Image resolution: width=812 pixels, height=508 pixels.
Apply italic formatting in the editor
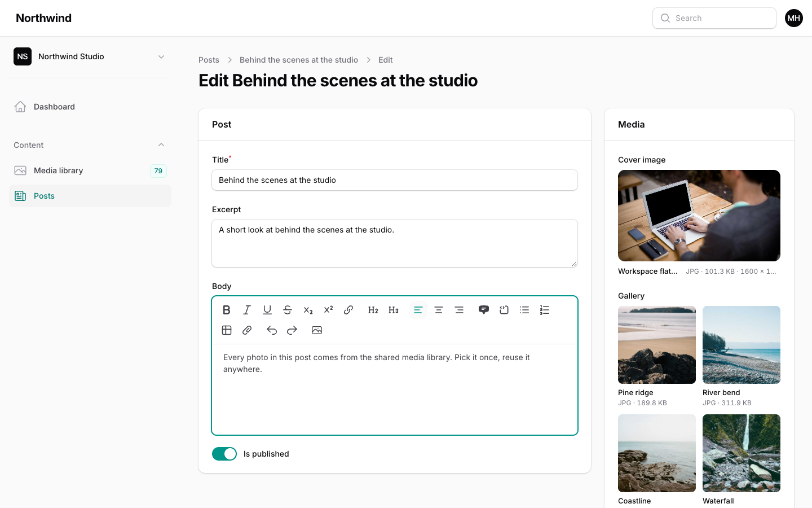click(247, 310)
